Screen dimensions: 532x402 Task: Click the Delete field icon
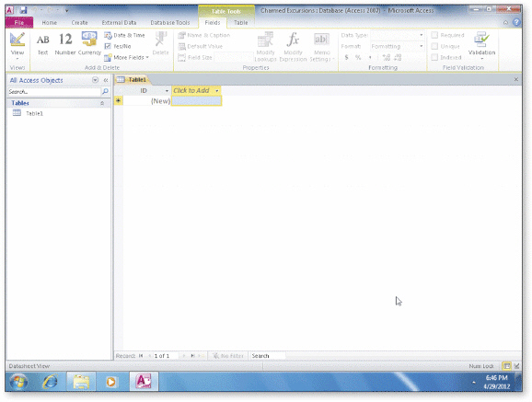coord(160,43)
